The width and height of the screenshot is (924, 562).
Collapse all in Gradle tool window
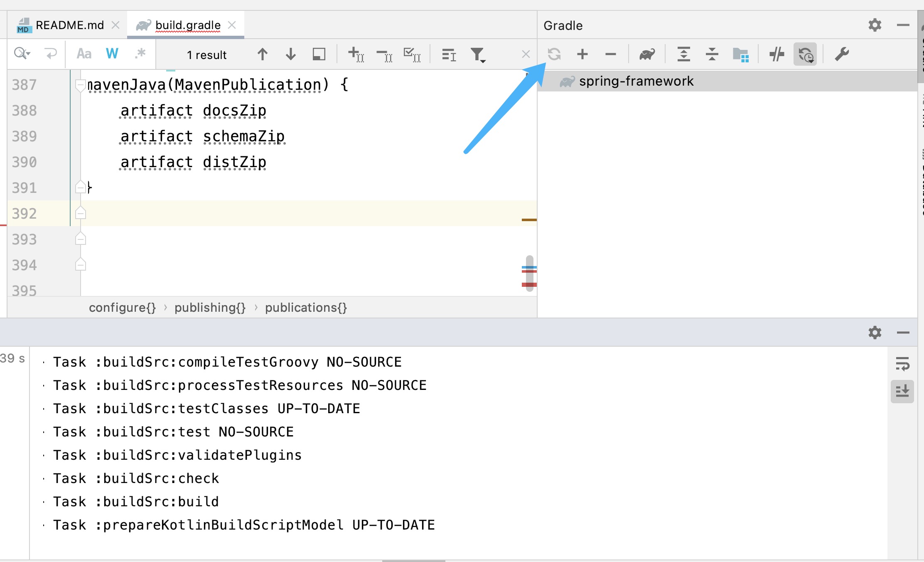(712, 54)
